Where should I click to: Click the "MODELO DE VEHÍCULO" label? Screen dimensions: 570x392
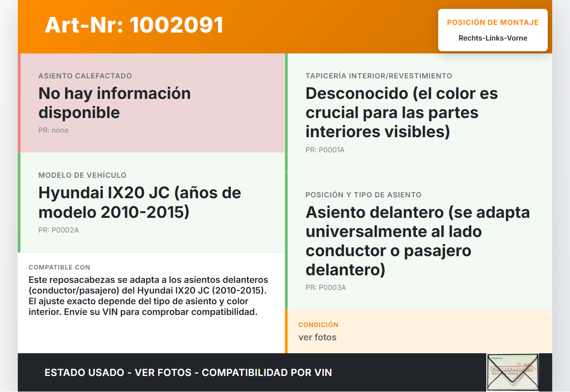82,176
